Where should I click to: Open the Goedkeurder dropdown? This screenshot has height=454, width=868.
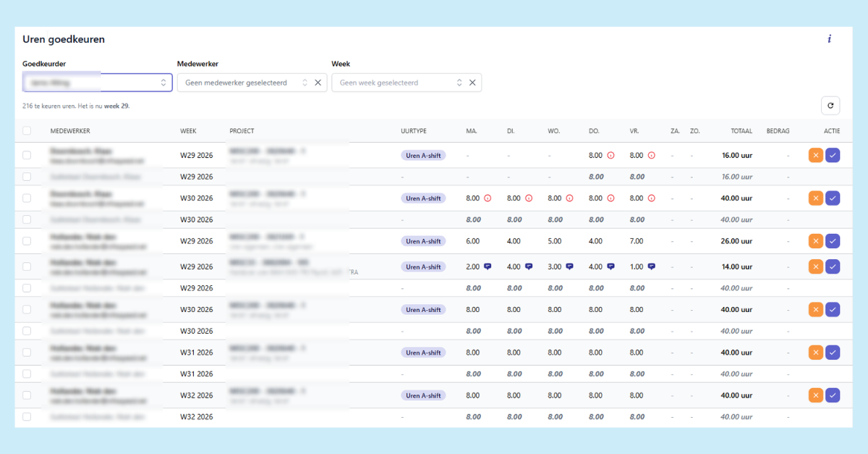tap(98, 83)
